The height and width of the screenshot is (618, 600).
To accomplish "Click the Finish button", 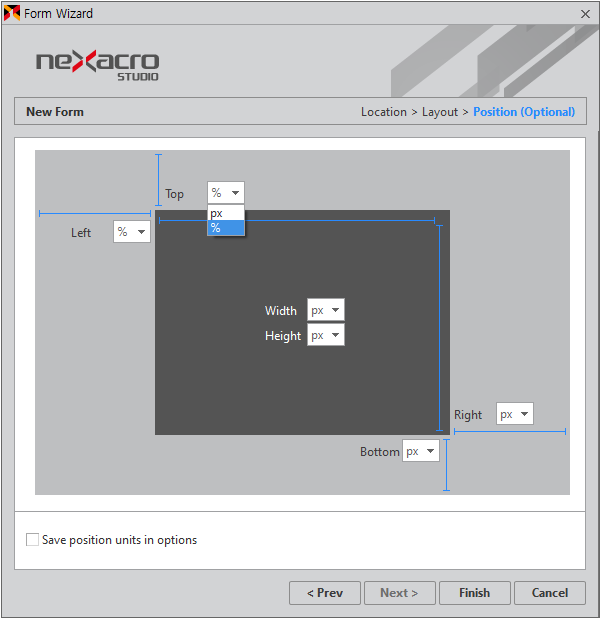I will click(x=474, y=593).
